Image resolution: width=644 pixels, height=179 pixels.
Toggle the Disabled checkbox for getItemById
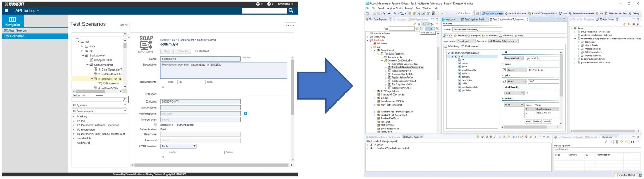196,51
